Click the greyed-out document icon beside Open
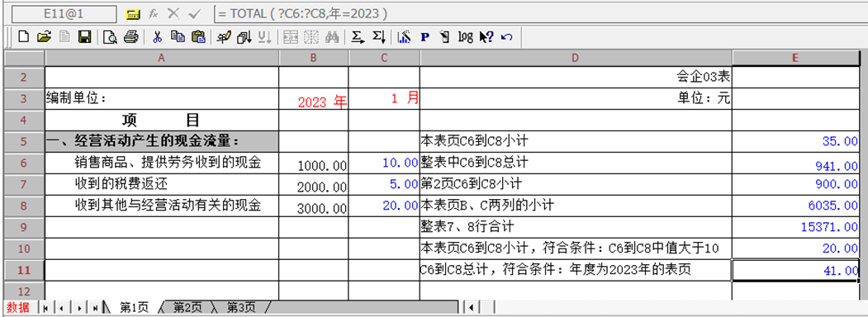The image size is (868, 317). pos(64,37)
